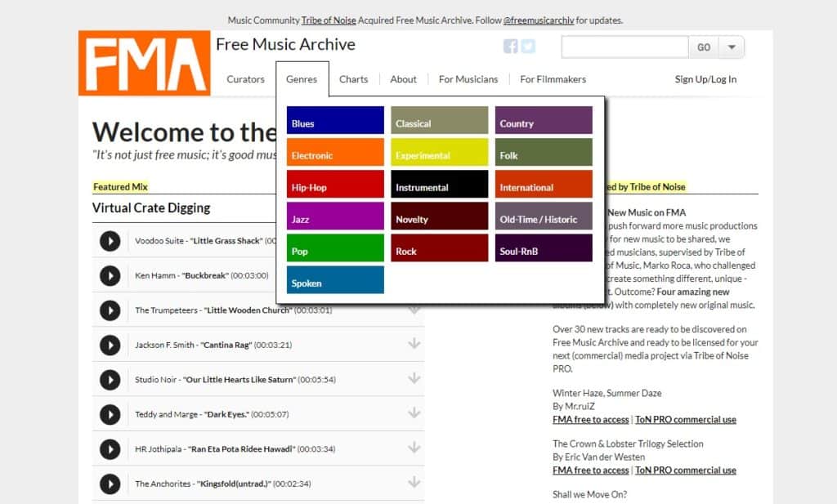Focus the search input field
Screen dimensions: 837x504
(x=624, y=47)
